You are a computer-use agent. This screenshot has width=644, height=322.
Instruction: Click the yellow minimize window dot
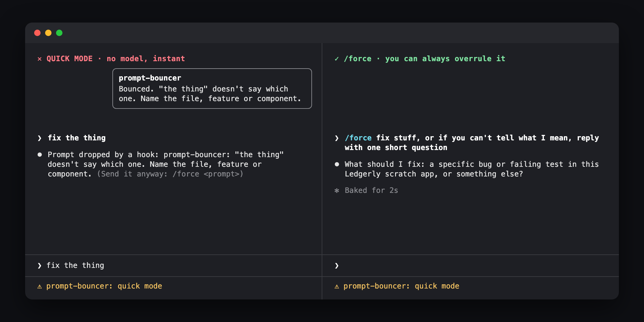tap(48, 33)
